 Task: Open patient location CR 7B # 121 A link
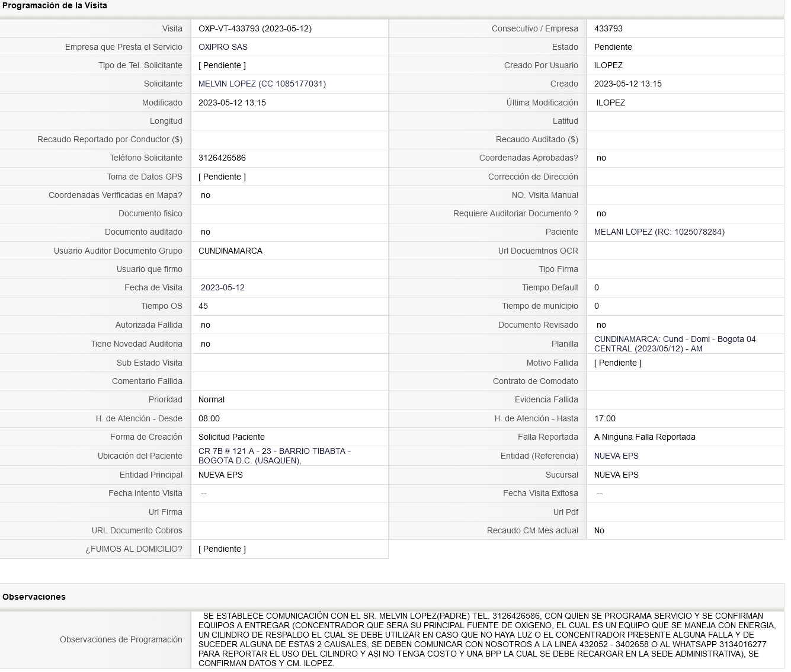click(x=274, y=456)
